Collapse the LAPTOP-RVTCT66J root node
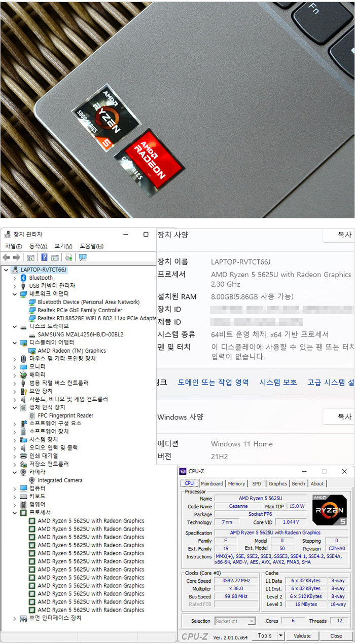This screenshot has height=644, width=355. pos(6,270)
